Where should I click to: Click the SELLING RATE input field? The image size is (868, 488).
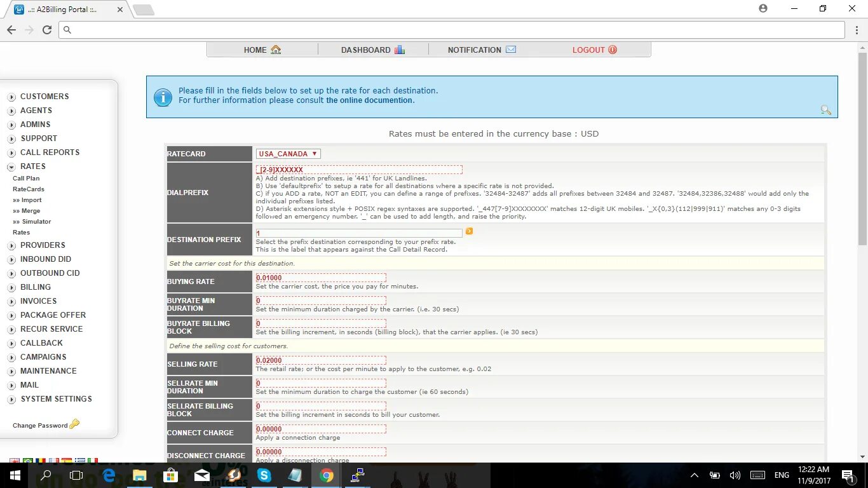[x=321, y=360]
